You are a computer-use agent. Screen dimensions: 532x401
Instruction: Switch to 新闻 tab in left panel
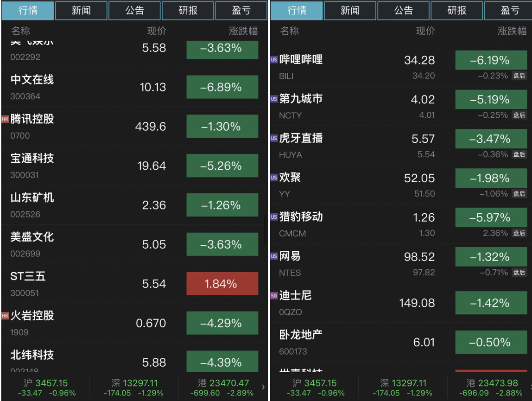81,11
